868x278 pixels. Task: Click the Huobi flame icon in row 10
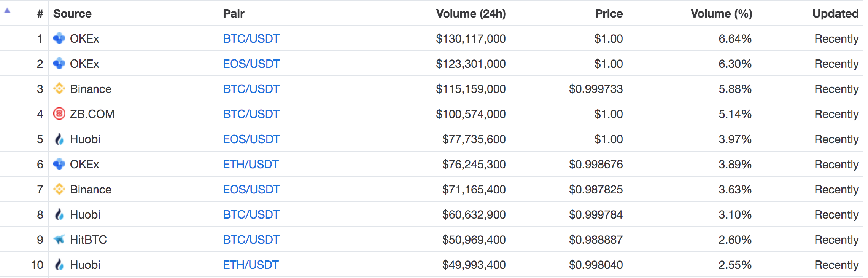[x=59, y=265]
